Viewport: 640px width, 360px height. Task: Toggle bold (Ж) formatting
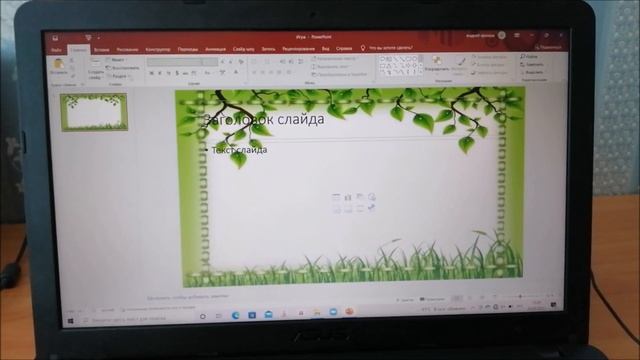(151, 73)
